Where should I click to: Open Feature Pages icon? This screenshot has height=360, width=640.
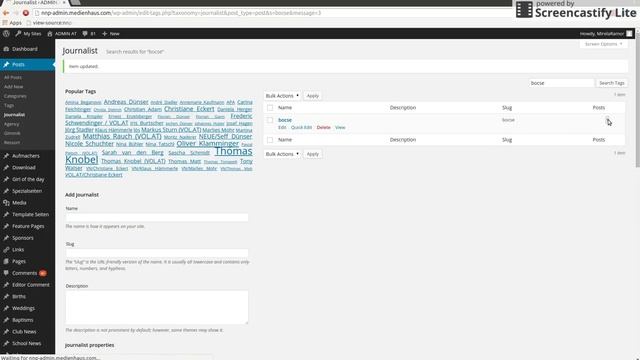pyautogui.click(x=6, y=226)
